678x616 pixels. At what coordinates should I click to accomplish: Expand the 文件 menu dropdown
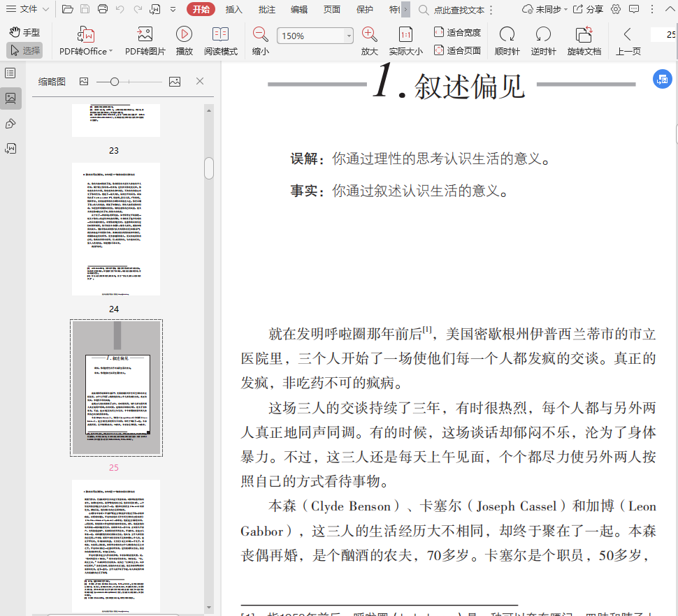point(28,9)
